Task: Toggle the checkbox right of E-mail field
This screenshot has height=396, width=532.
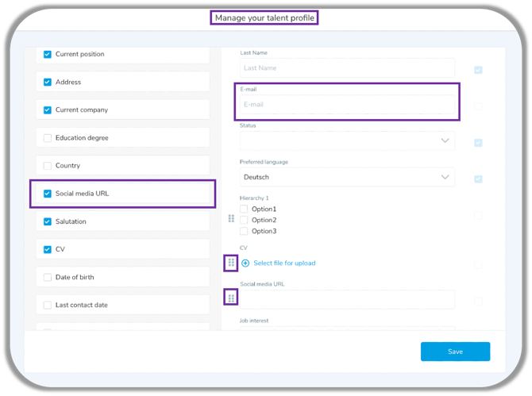Action: pyautogui.click(x=478, y=106)
